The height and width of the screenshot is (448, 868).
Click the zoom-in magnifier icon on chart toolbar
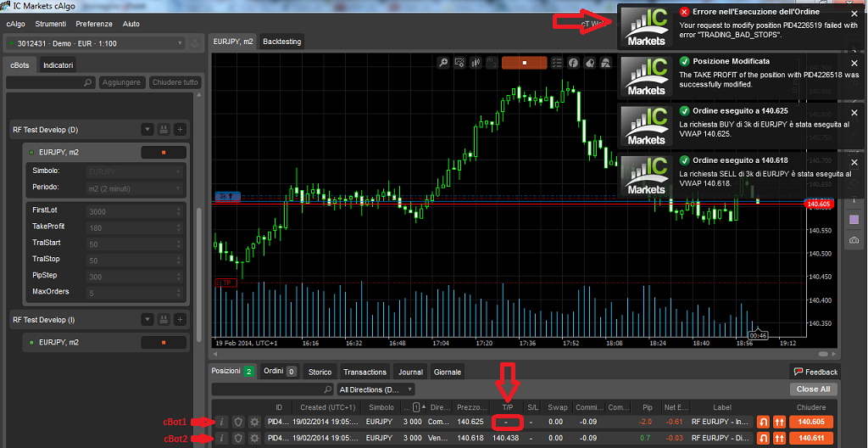443,63
